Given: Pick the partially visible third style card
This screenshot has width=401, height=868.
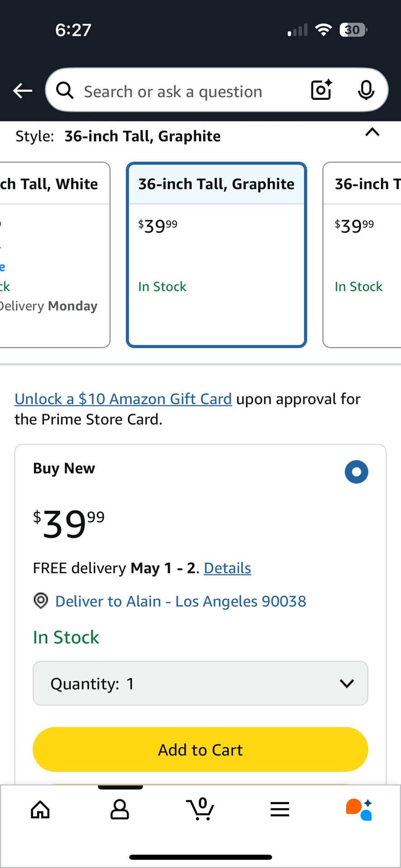Looking at the screenshot, I should (362, 255).
